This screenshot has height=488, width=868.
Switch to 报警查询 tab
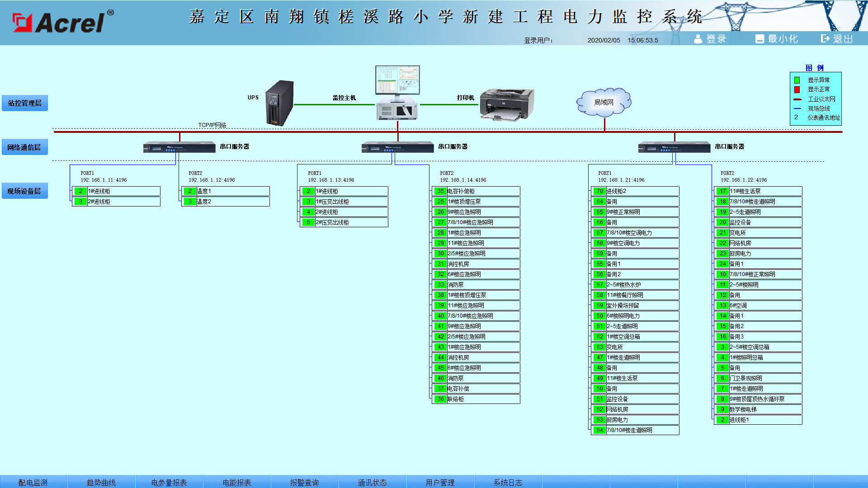tap(304, 482)
